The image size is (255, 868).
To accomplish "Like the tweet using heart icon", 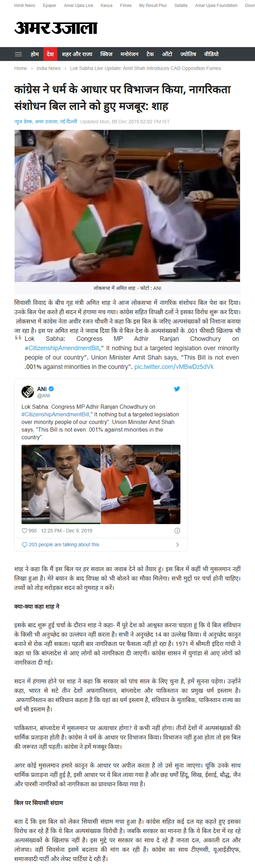I will pos(25,531).
